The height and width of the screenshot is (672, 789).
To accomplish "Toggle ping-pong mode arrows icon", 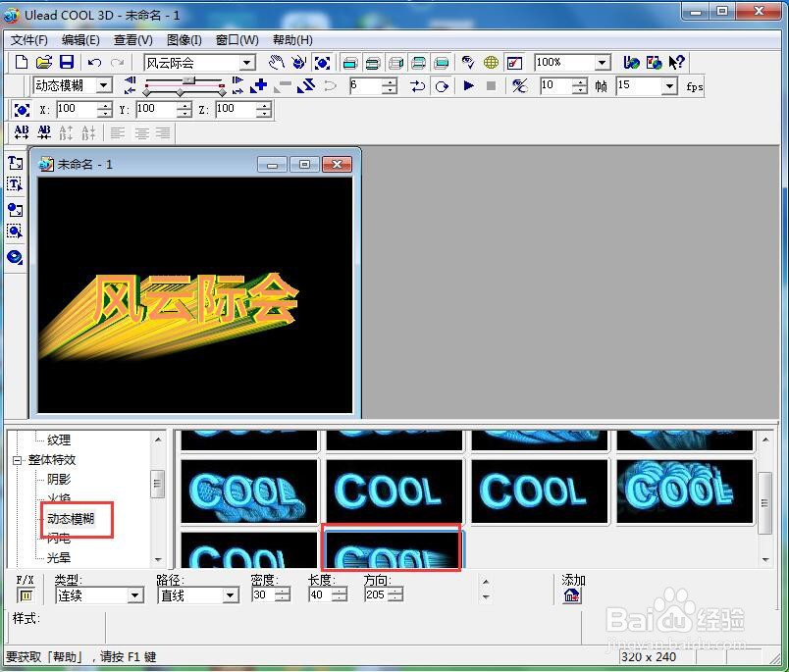I will click(418, 86).
